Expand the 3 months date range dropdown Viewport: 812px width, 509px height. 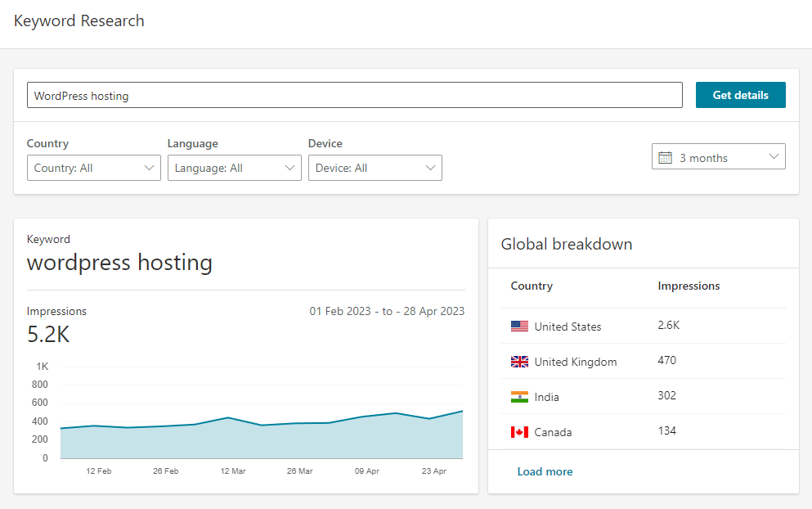[x=719, y=156]
